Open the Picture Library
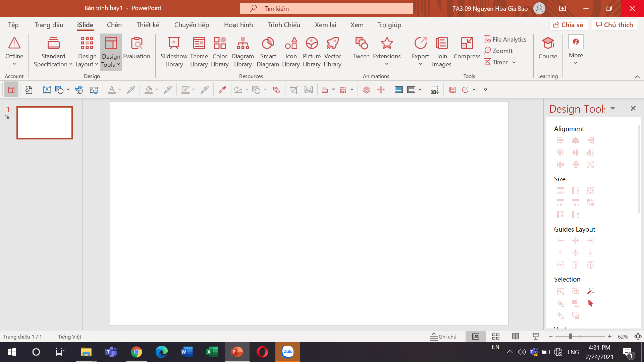644x362 pixels. pos(312,52)
